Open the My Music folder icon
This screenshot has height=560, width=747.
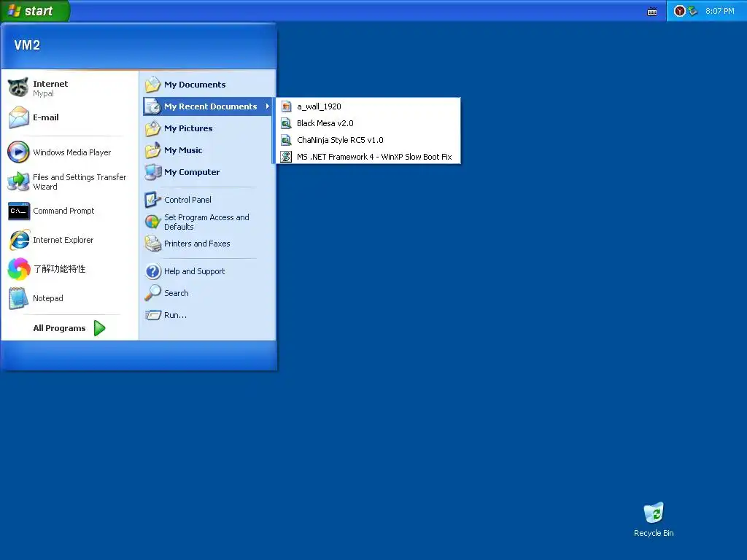pos(153,150)
